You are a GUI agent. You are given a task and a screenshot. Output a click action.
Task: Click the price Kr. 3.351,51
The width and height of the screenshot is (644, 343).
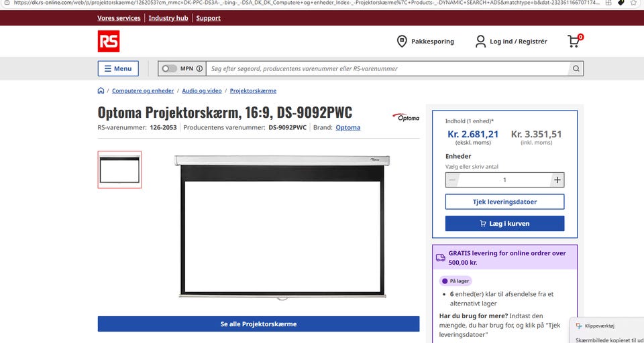pos(537,134)
